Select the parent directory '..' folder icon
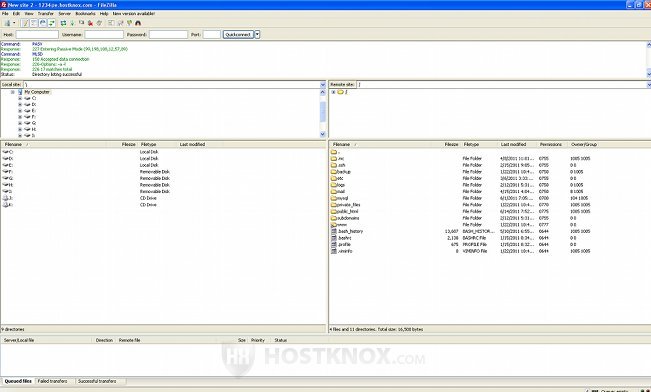The image size is (651, 392). coord(334,152)
